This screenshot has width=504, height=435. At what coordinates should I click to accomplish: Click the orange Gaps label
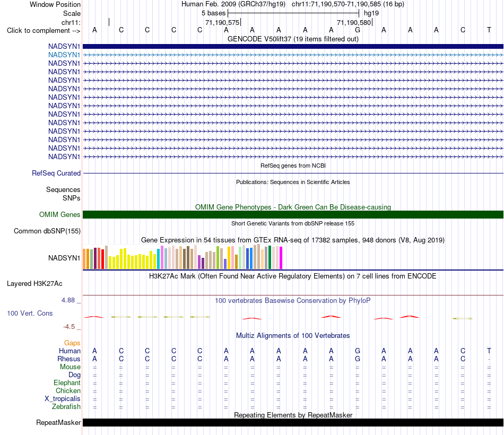coord(72,343)
